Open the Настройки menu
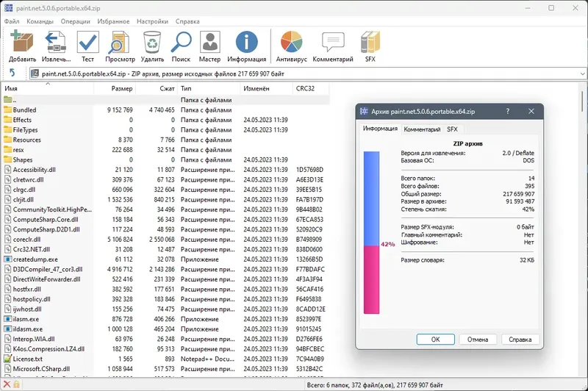This screenshot has height=391, width=588. coord(152,21)
